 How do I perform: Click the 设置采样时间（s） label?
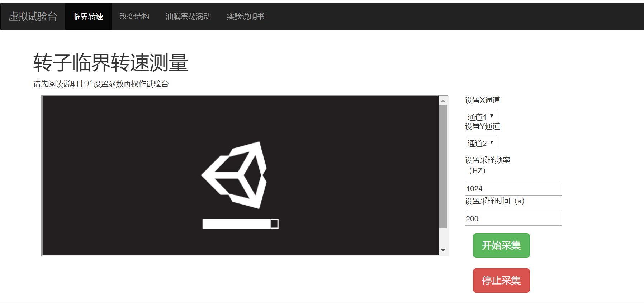495,201
